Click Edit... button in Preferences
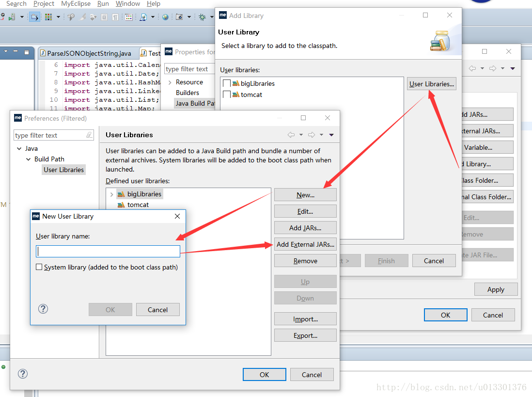This screenshot has width=532, height=397. click(305, 211)
